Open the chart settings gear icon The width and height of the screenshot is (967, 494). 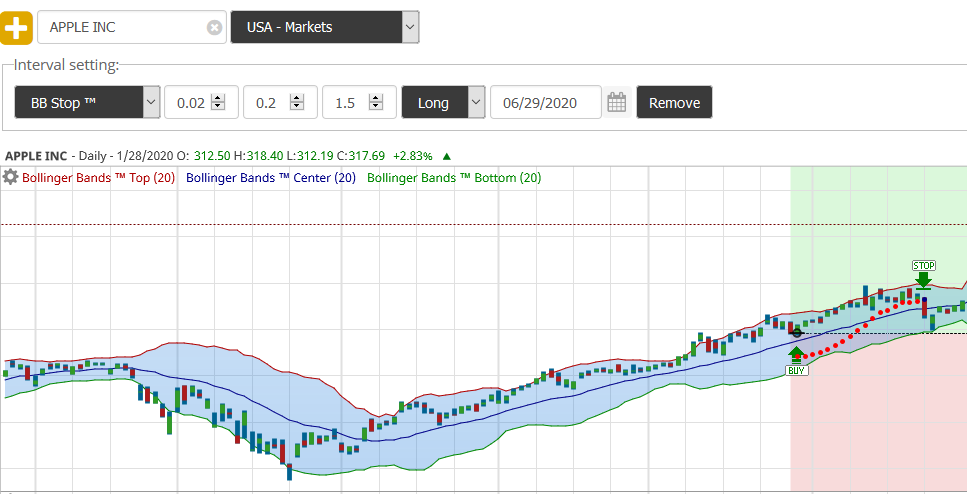(x=10, y=177)
